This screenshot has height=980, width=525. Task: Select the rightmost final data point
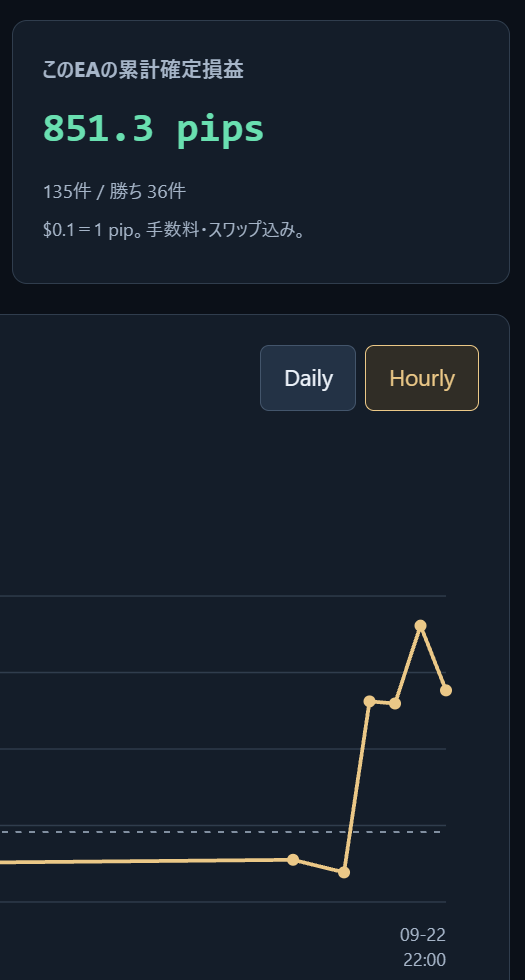[x=446, y=690]
